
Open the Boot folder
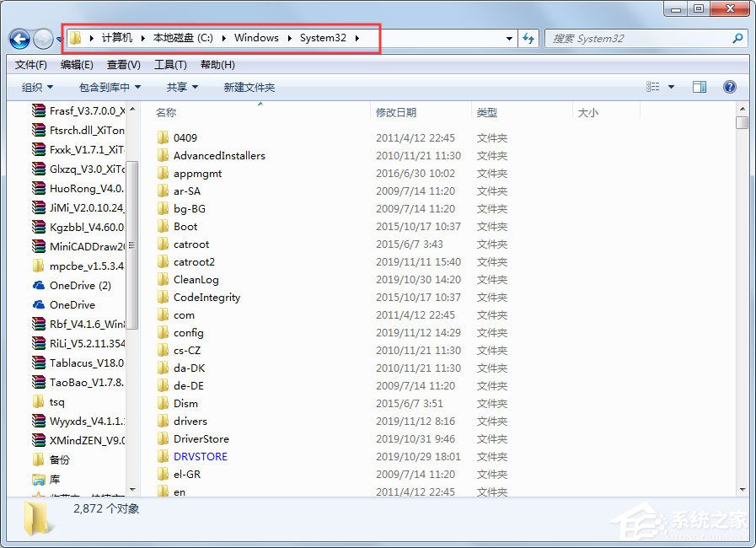click(x=185, y=226)
